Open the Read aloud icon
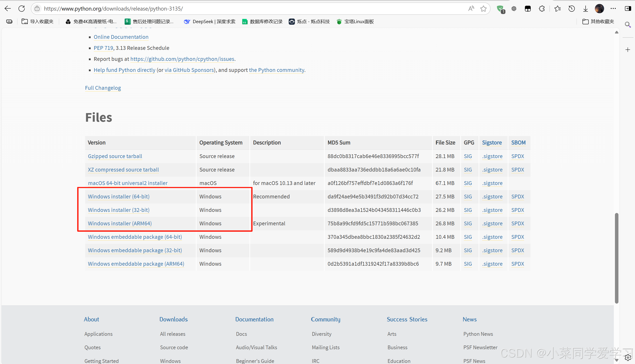The height and width of the screenshot is (364, 635). (x=471, y=9)
